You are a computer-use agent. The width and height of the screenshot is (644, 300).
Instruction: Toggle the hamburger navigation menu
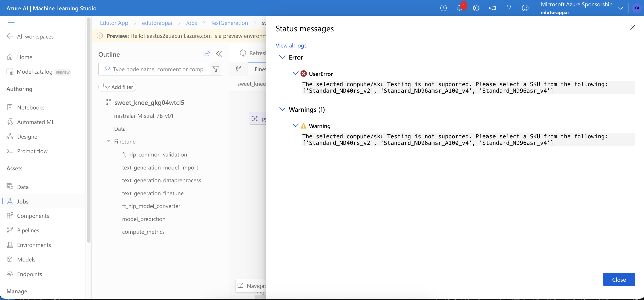coord(11,22)
